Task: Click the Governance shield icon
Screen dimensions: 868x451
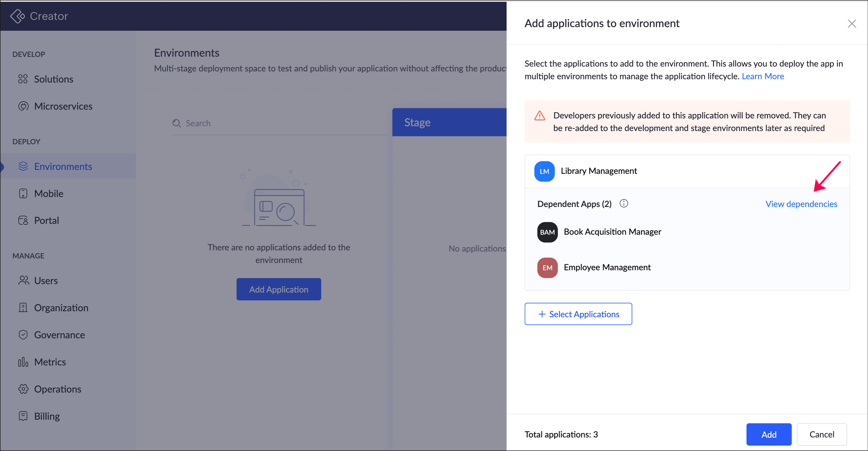Action: tap(23, 334)
